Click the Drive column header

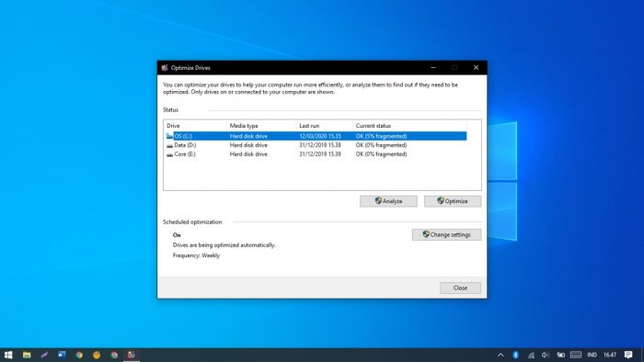pyautogui.click(x=195, y=126)
